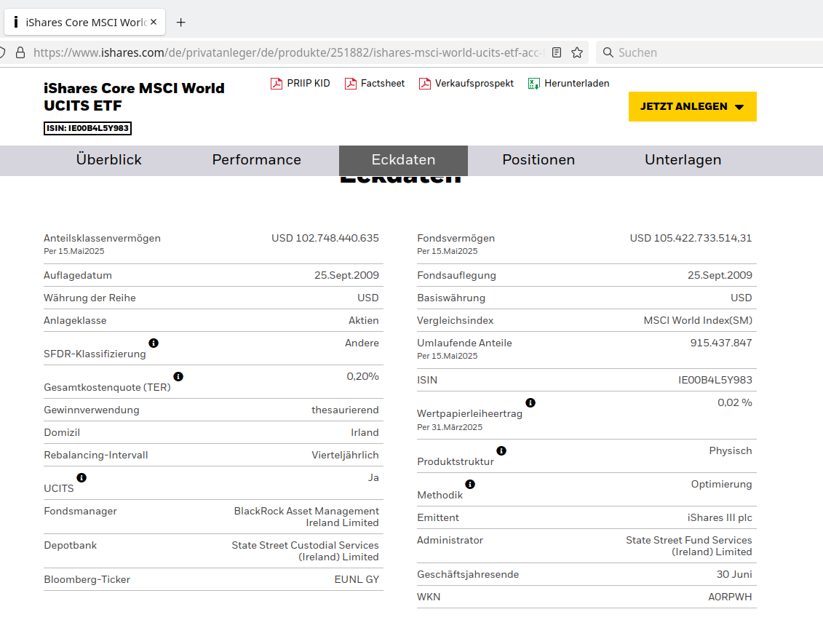Show info for Wertpapierleiheertrag
The height and width of the screenshot is (644, 823).
(x=530, y=402)
